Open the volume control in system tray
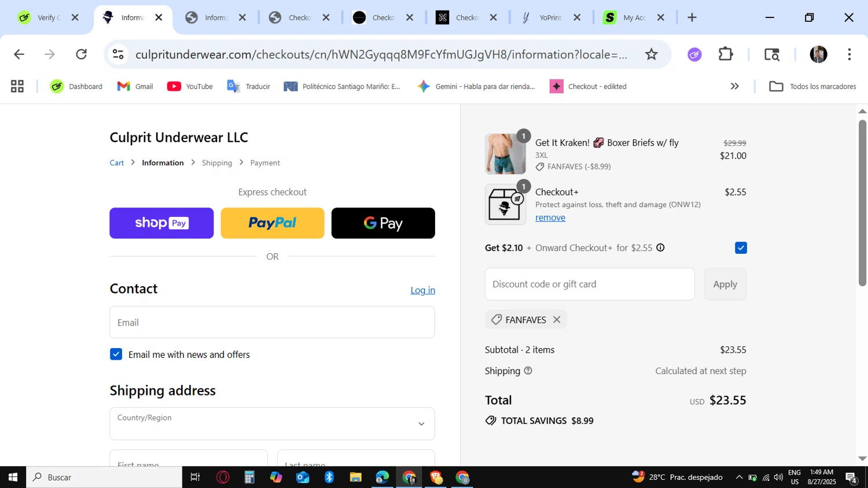Viewport: 868px width, 488px height. pyautogui.click(x=779, y=477)
